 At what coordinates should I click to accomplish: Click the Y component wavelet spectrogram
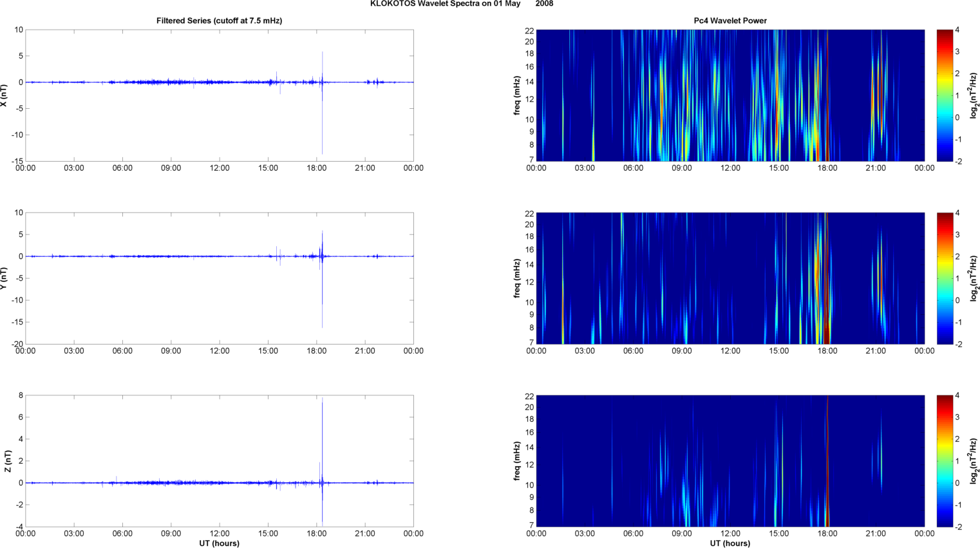(x=730, y=278)
